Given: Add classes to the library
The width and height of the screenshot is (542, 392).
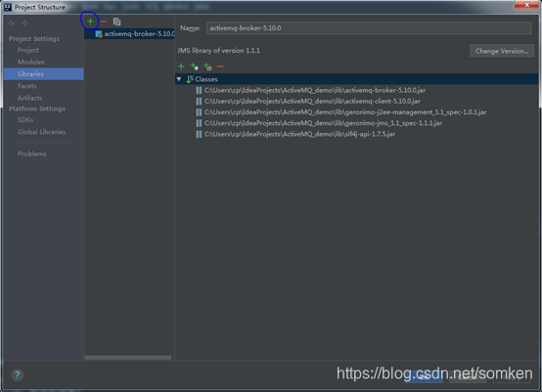Looking at the screenshot, I should [x=181, y=66].
